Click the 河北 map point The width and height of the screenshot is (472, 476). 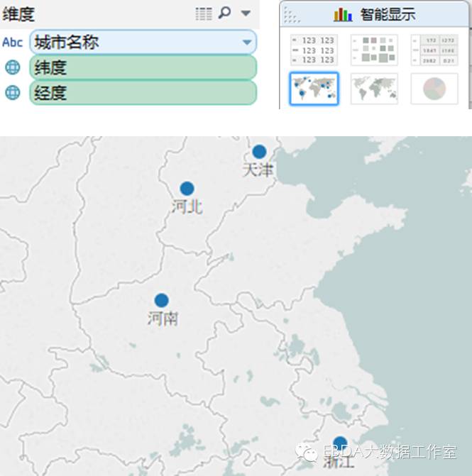click(x=187, y=189)
